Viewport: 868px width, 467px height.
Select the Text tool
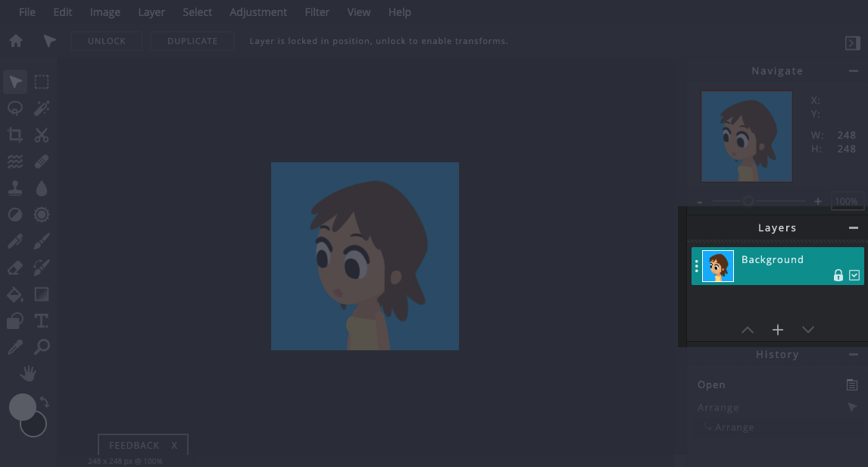[42, 321]
